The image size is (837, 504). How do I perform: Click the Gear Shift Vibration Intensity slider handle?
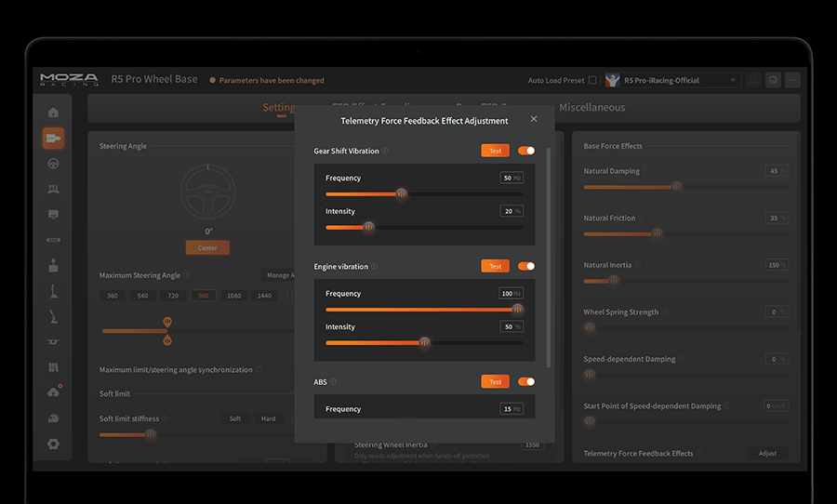point(368,227)
